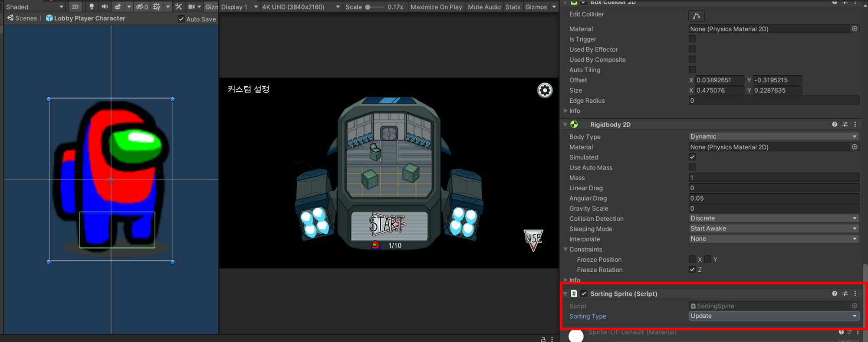Toggle scene grid visibility icon

click(157, 7)
